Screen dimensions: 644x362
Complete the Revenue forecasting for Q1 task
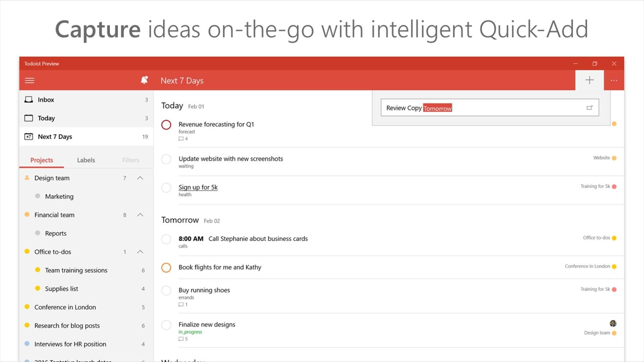pos(166,125)
